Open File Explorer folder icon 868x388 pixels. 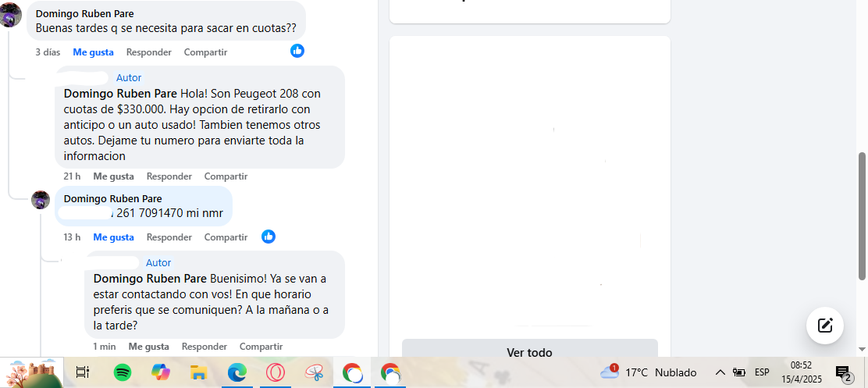pos(198,372)
